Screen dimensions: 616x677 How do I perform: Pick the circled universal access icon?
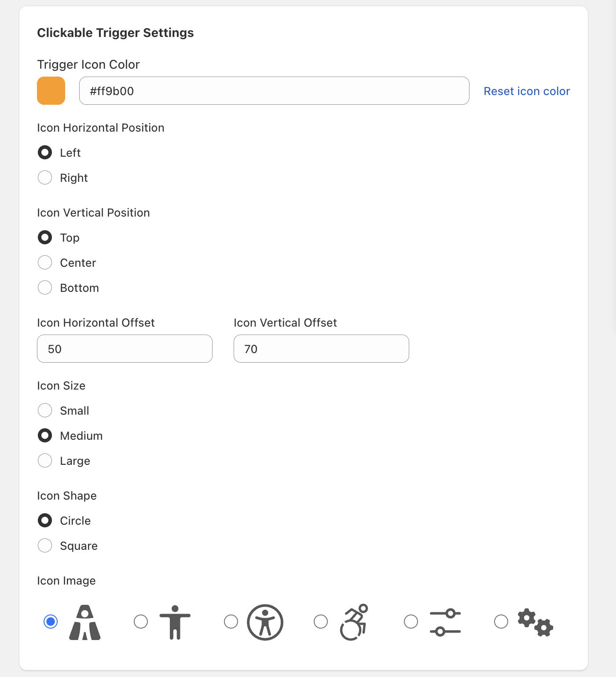[231, 622]
